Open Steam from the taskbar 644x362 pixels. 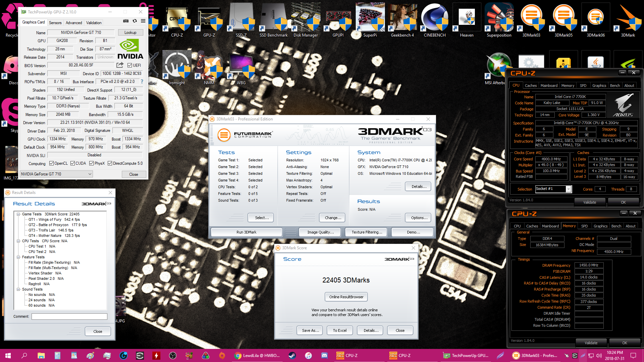[x=292, y=356]
